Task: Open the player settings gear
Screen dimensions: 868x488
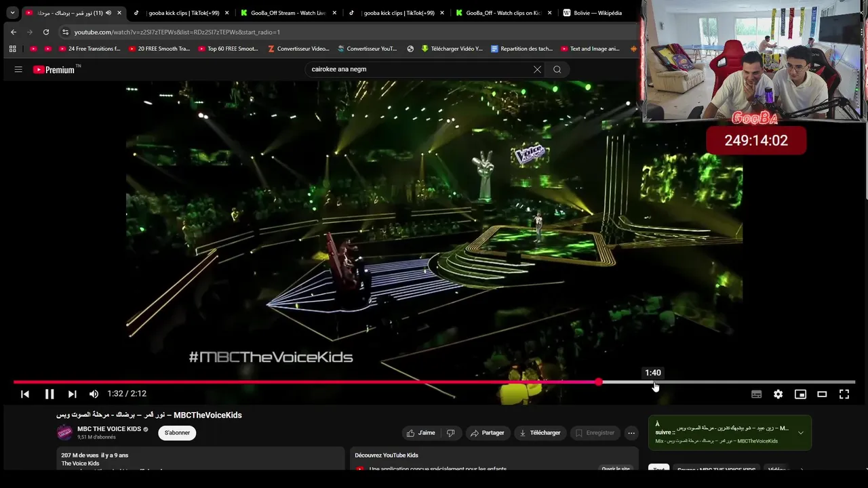Action: pos(778,394)
